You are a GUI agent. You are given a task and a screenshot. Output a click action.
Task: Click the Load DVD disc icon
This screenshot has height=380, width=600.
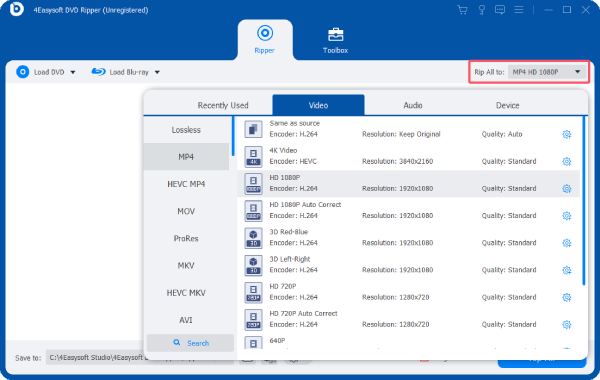(23, 72)
